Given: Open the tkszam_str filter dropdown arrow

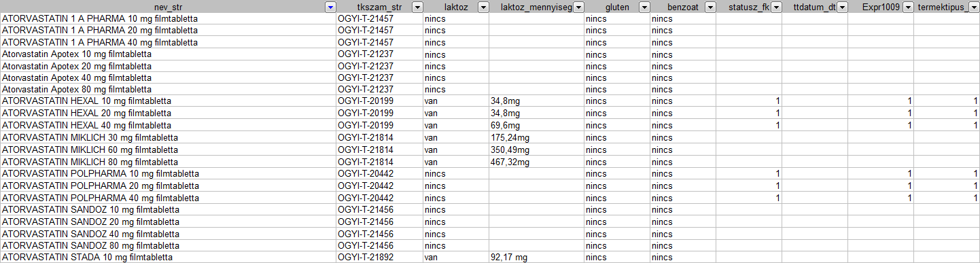Looking at the screenshot, I should [x=417, y=7].
